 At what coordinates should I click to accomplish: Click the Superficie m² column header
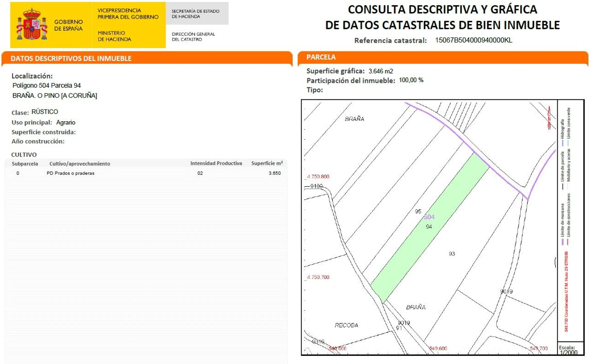pyautogui.click(x=267, y=163)
